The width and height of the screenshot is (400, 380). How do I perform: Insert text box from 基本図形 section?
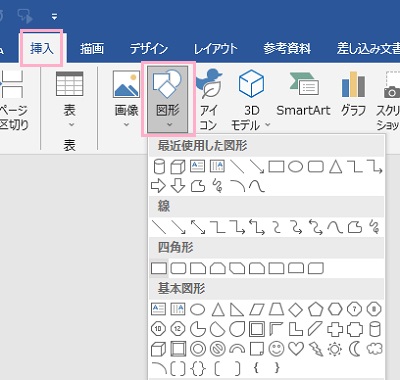158,309
